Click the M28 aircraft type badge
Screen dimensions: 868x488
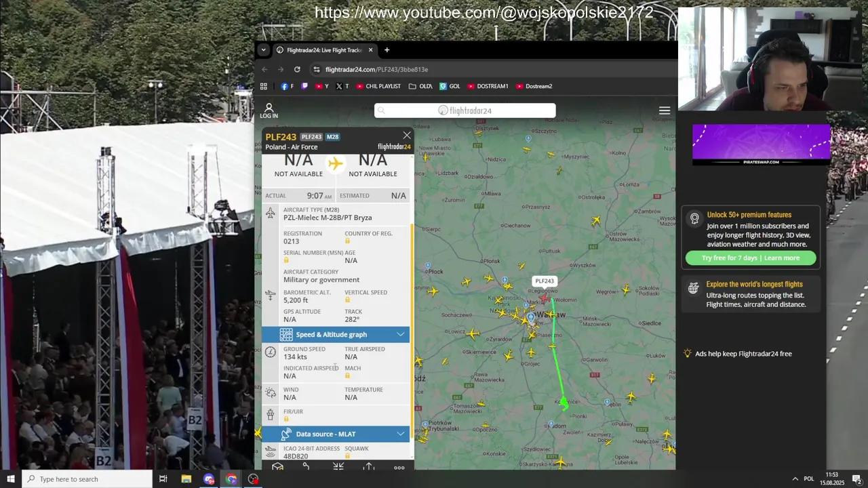332,137
